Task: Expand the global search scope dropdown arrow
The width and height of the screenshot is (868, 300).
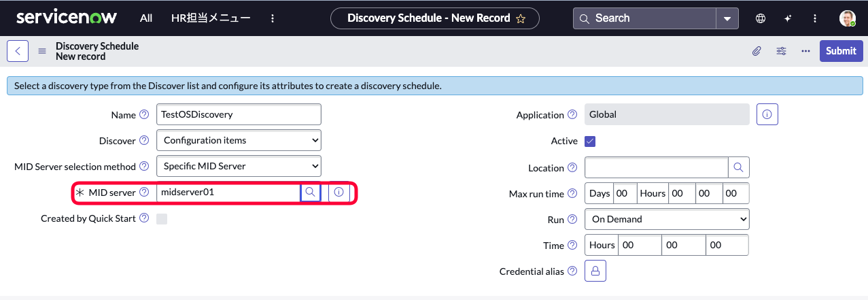Action: [x=727, y=18]
